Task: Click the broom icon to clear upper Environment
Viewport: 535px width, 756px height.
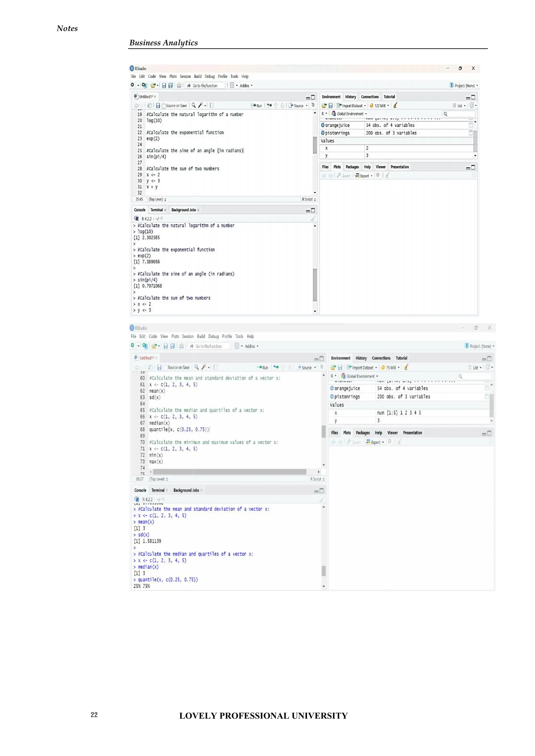Action: (x=395, y=105)
